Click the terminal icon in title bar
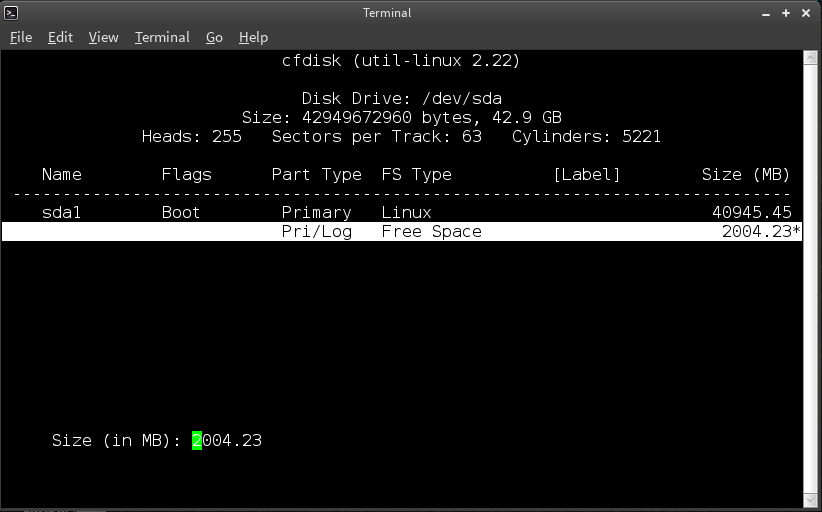822x512 pixels. pyautogui.click(x=11, y=13)
